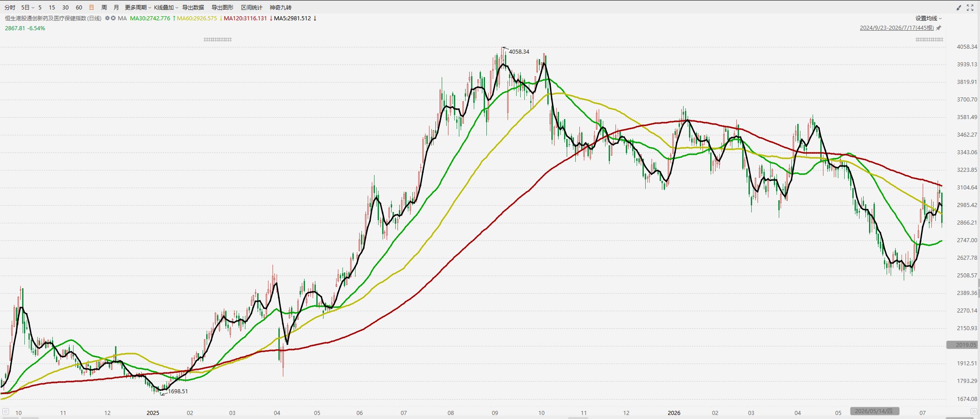Grab the right range handle above the chart
This screenshot has height=419, width=980.
(x=929, y=40)
